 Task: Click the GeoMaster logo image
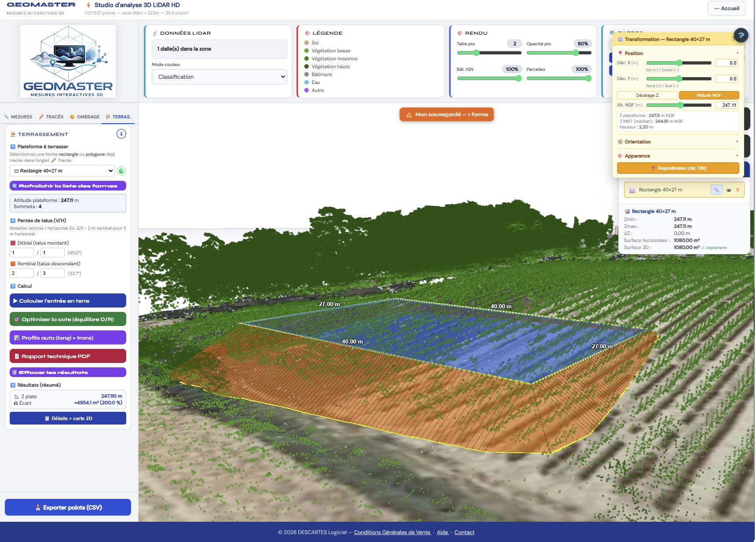point(68,61)
